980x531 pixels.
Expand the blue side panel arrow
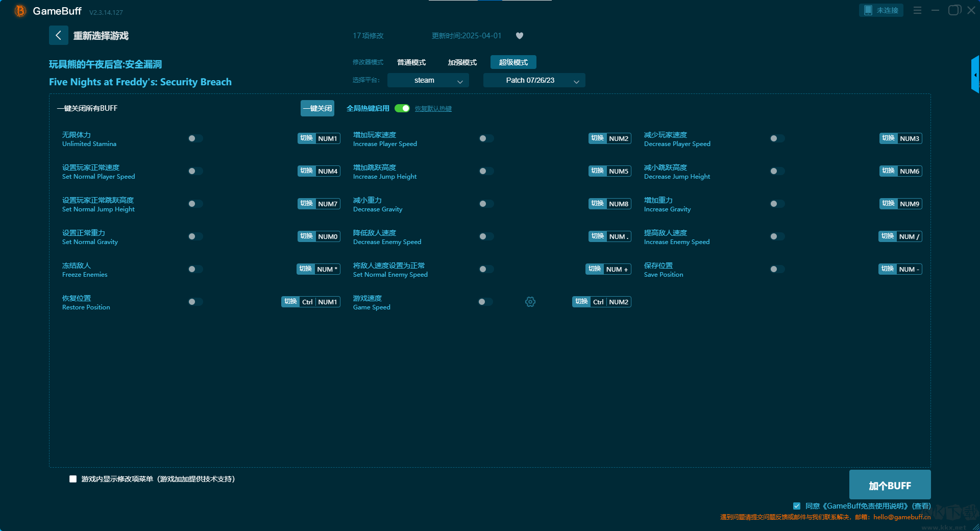pos(975,75)
